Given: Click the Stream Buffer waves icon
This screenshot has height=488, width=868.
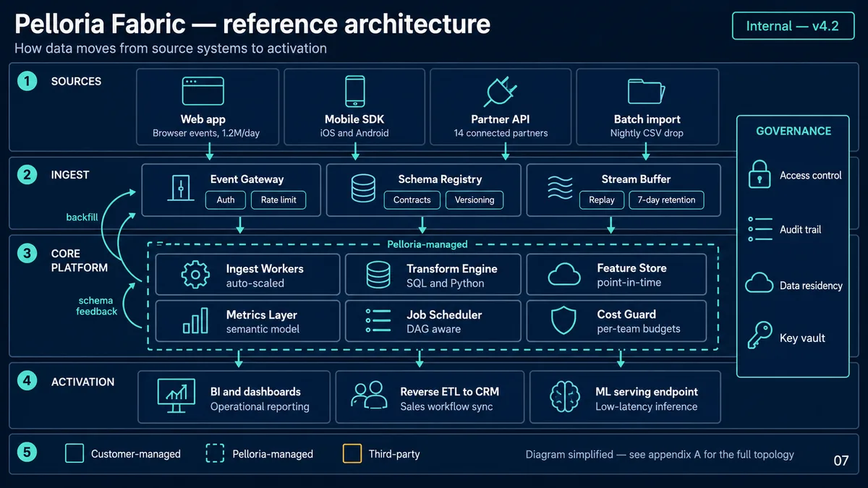Looking at the screenshot, I should coord(560,189).
